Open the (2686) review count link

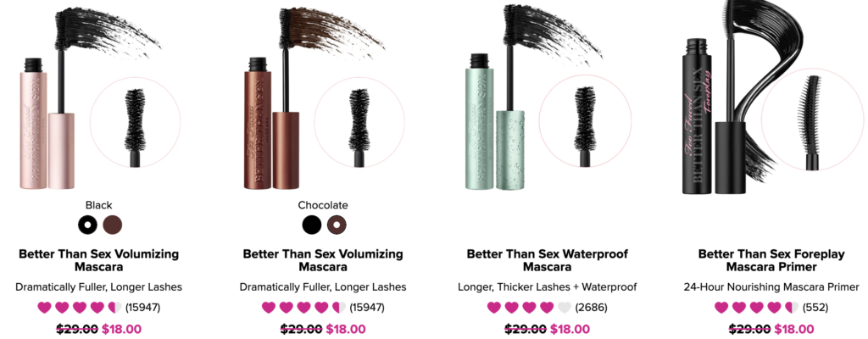click(x=591, y=308)
